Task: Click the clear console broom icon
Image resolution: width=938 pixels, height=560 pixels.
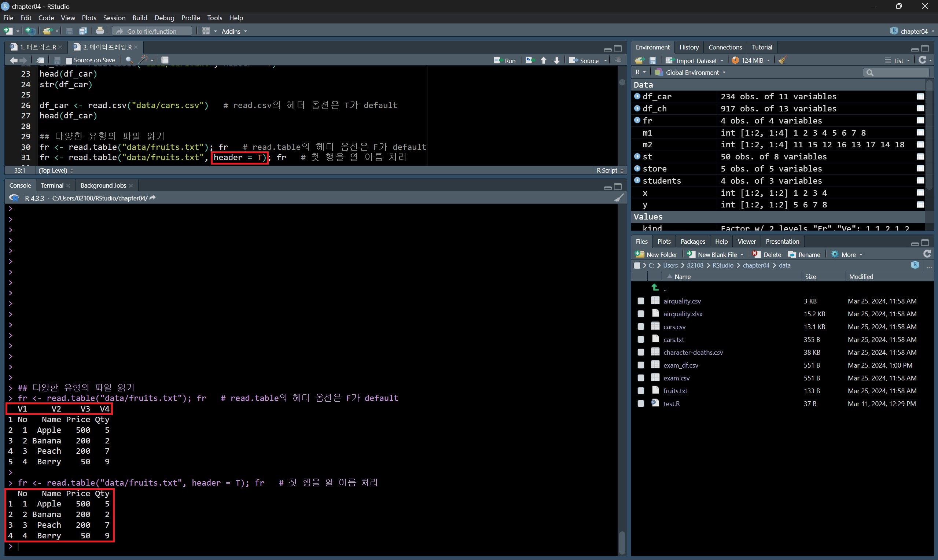Action: tap(618, 198)
